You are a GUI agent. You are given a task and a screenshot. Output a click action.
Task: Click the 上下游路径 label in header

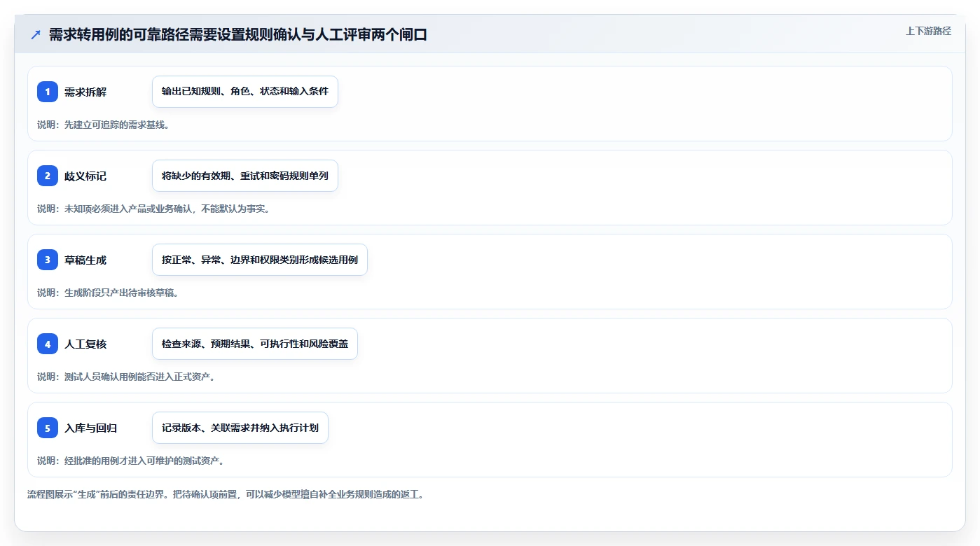(x=928, y=31)
